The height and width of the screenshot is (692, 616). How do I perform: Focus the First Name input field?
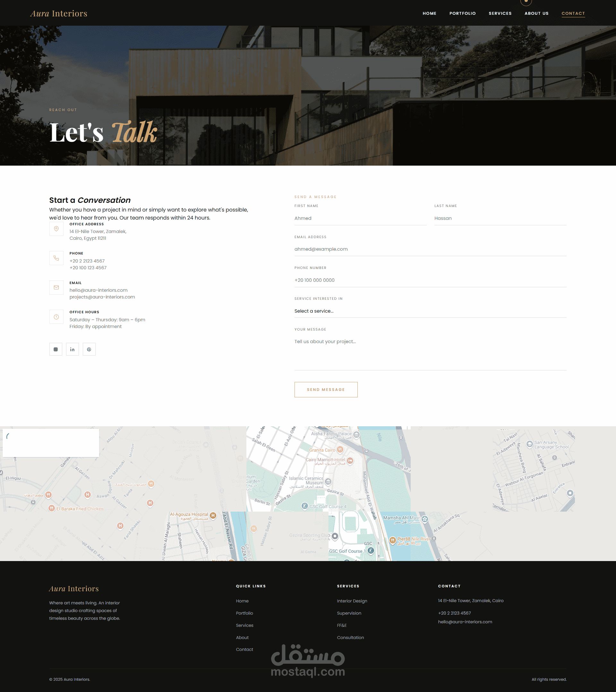(360, 218)
